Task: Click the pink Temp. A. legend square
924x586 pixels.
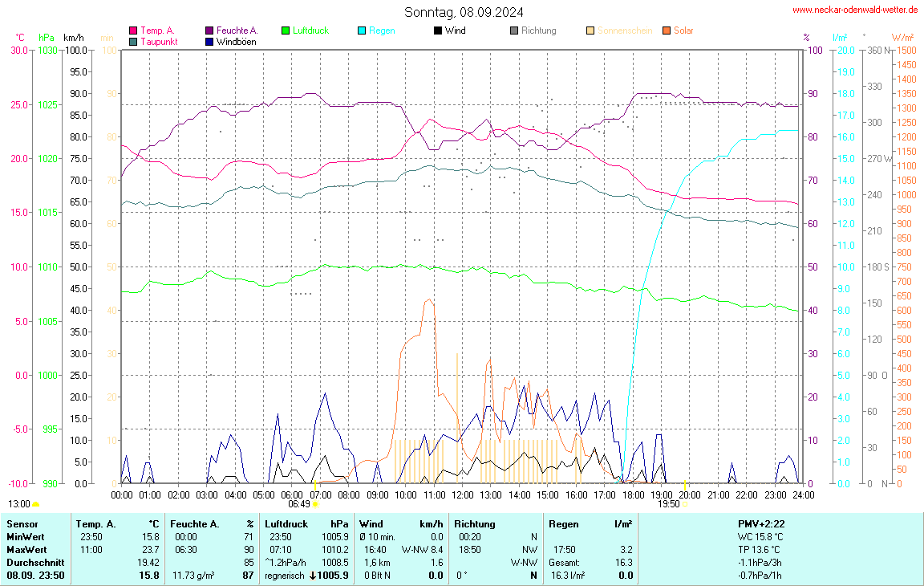Action: pyautogui.click(x=133, y=31)
